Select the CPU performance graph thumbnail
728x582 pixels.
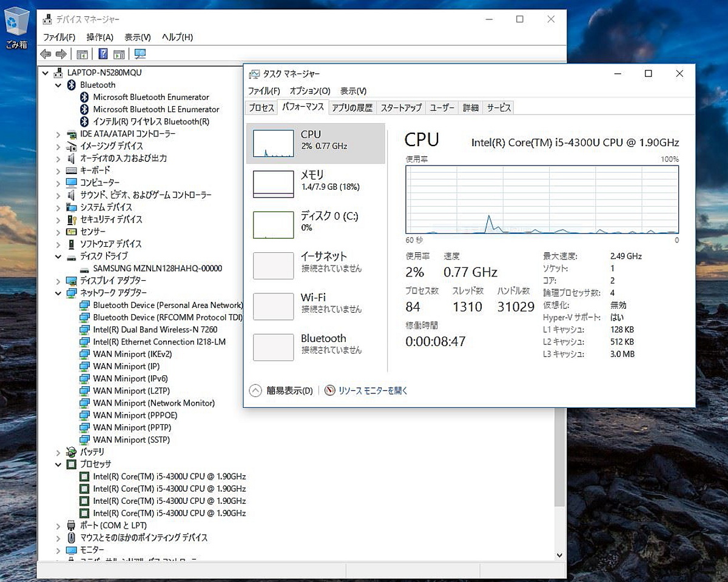(273, 144)
